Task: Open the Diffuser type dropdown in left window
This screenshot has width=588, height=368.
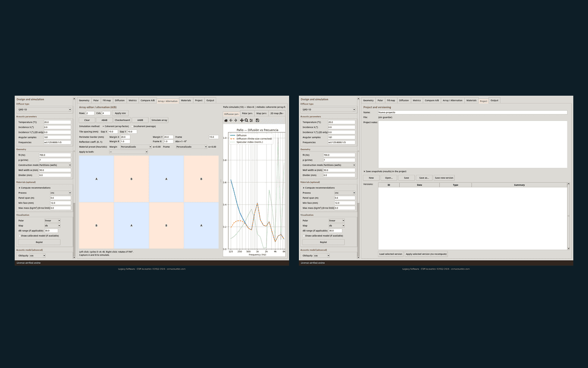Action: coord(44,109)
